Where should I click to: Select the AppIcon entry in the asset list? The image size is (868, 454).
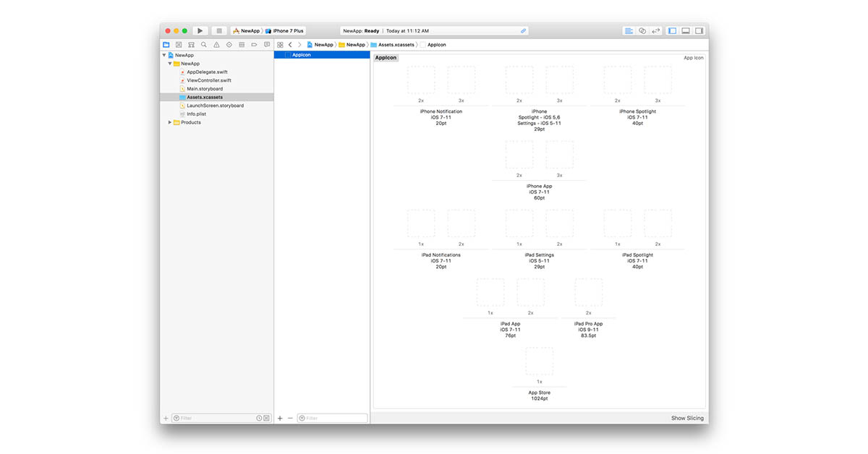pyautogui.click(x=301, y=54)
